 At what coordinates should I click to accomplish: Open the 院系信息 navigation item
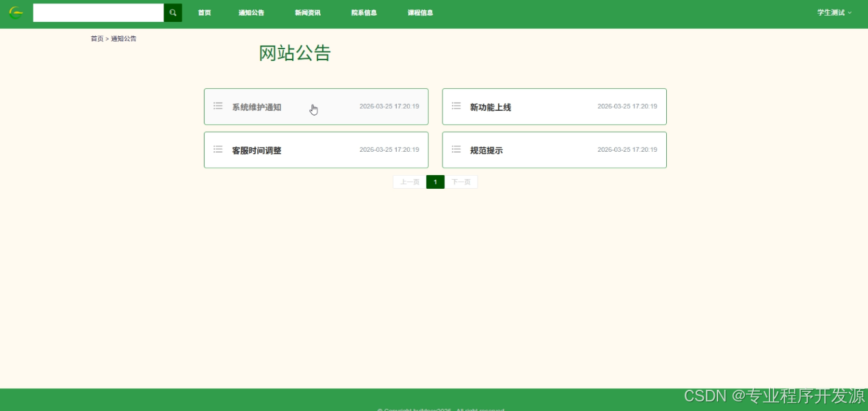pyautogui.click(x=364, y=12)
